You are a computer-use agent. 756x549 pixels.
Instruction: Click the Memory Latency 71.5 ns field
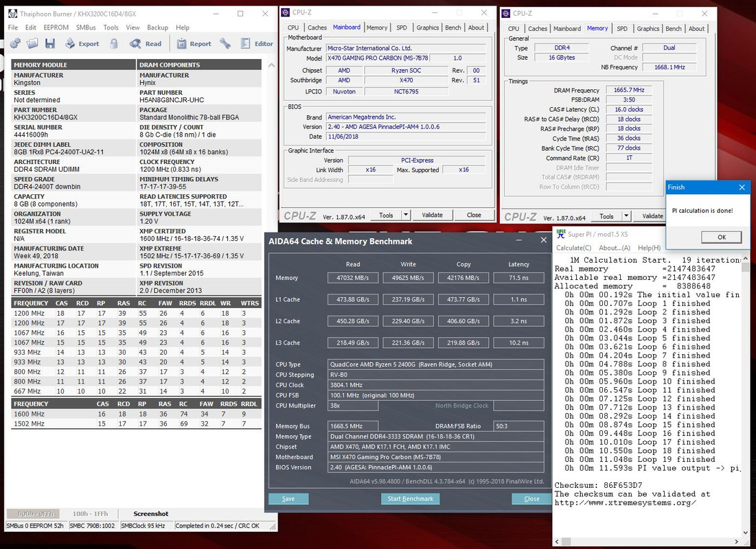[x=519, y=278]
